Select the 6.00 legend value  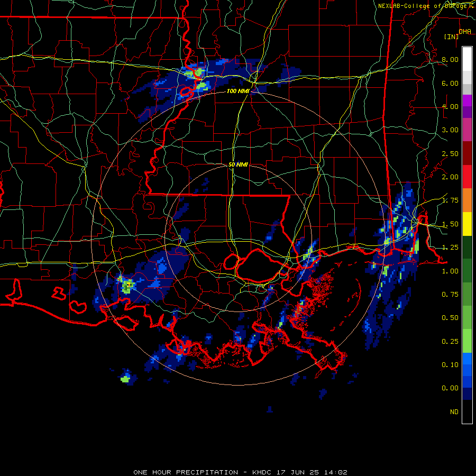450,83
